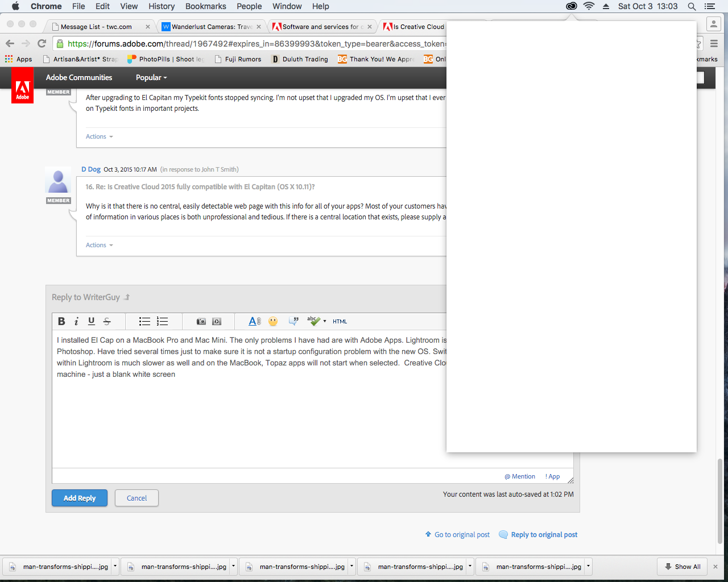Open the People menu
This screenshot has height=582, width=728.
coord(249,6)
